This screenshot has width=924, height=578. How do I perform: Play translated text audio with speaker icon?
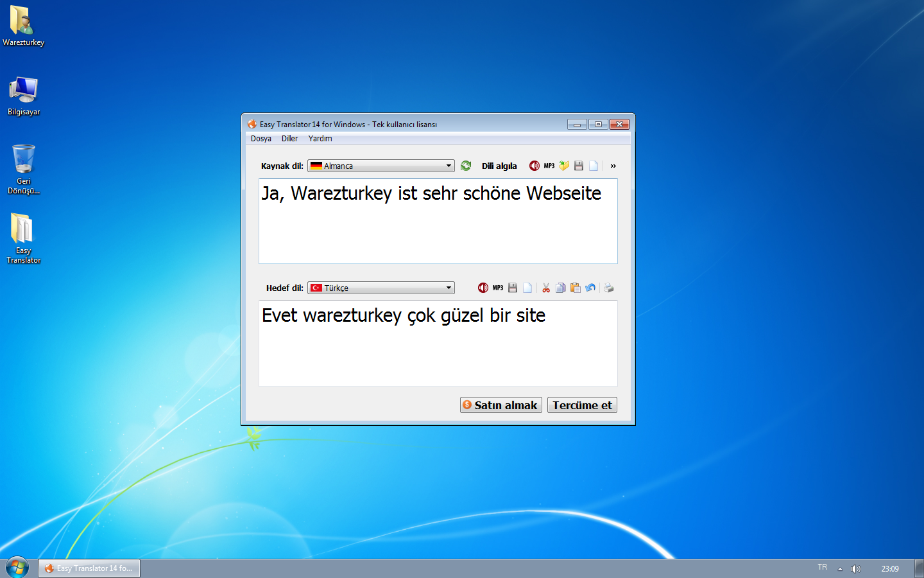(483, 288)
